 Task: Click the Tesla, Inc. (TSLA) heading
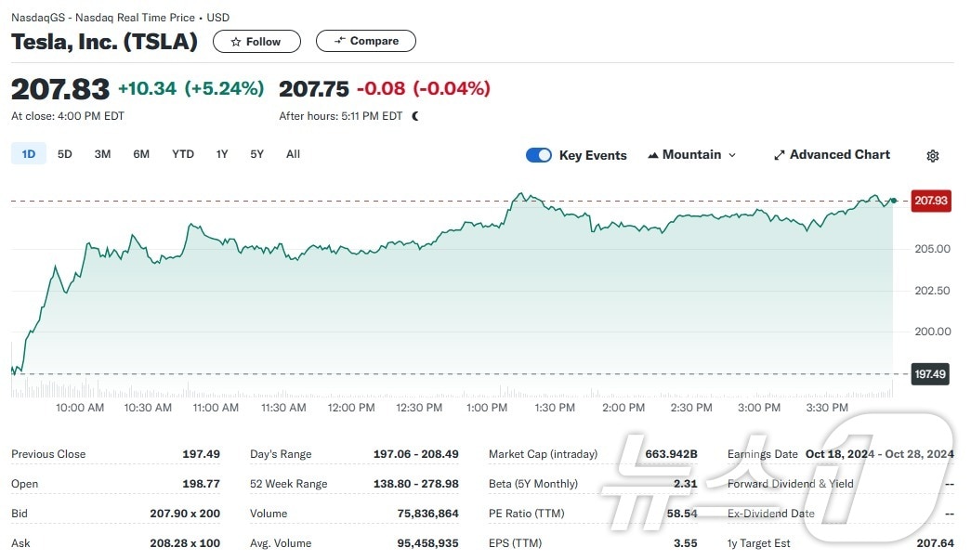(x=104, y=42)
